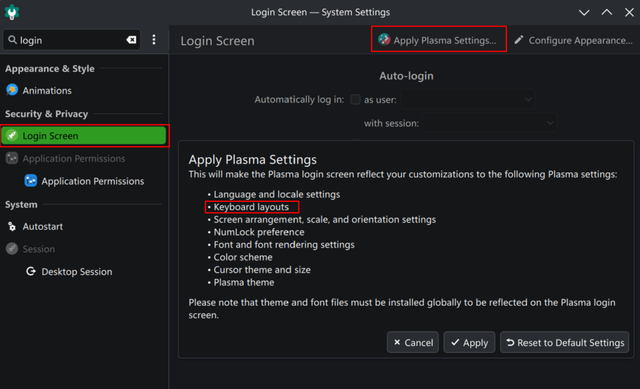This screenshot has height=389, width=640.
Task: Click the Desktop Session logout icon
Action: click(x=31, y=271)
